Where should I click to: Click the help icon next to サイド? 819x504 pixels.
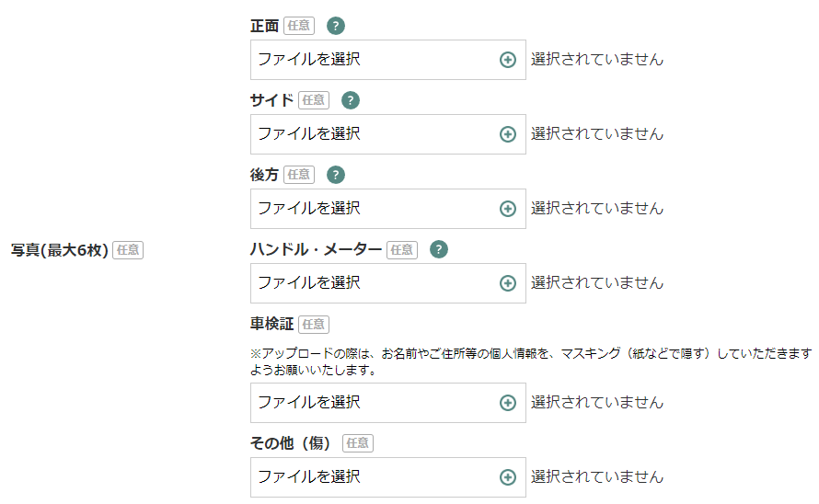(x=351, y=100)
